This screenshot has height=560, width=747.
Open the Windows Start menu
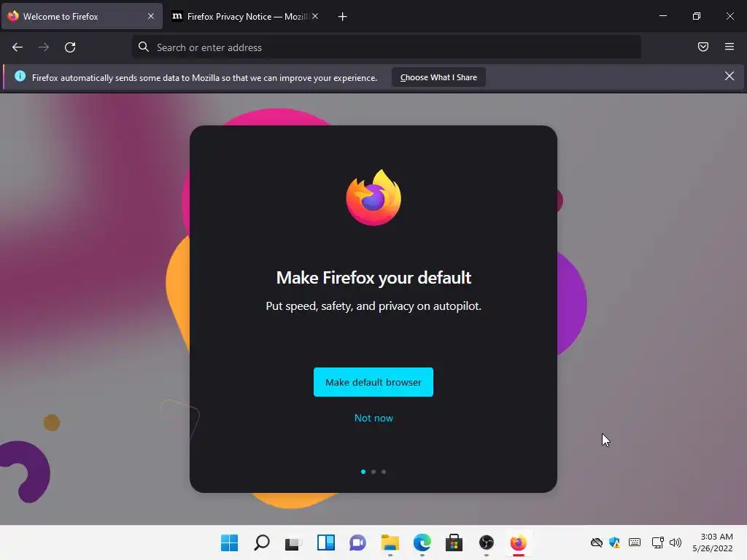coord(229,542)
